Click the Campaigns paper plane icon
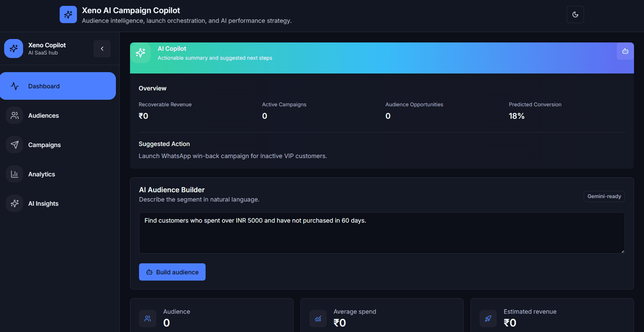Image resolution: width=644 pixels, height=332 pixels. pyautogui.click(x=14, y=145)
